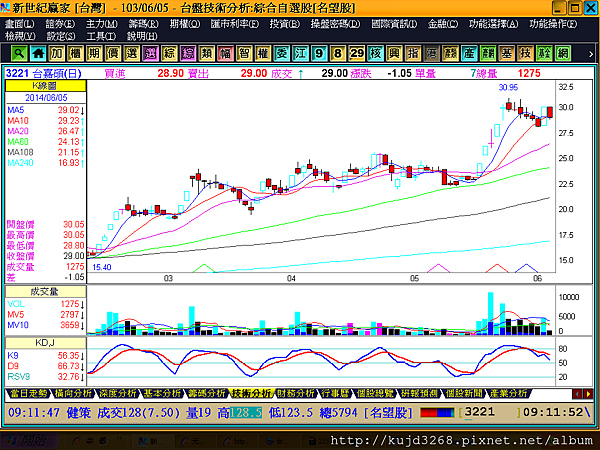The image size is (600, 450).
Task: Open the 期權(O) menu
Action: click(x=185, y=24)
